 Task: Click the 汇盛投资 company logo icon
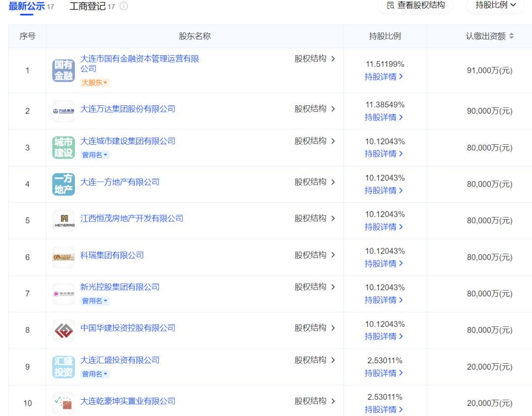click(x=64, y=367)
